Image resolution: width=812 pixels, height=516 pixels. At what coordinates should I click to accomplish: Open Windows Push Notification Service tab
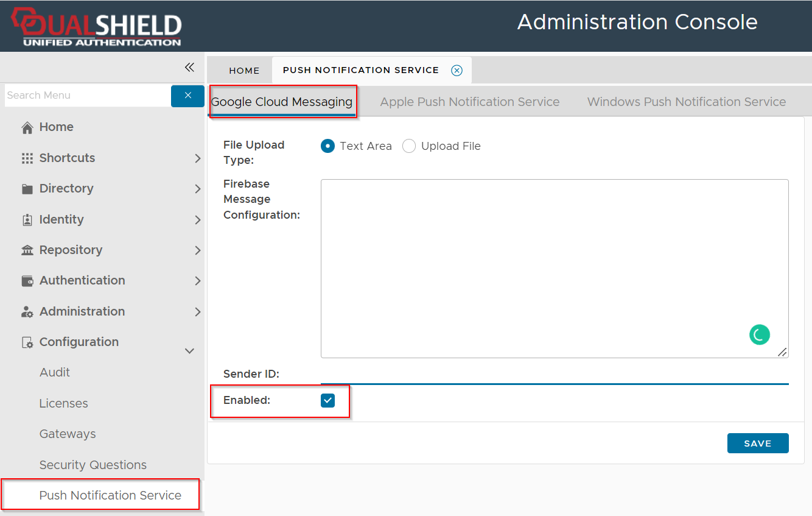[686, 102]
